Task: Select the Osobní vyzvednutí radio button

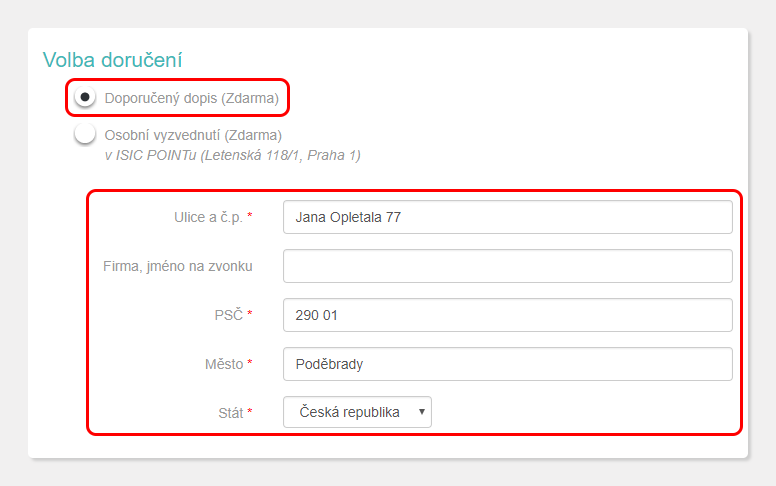Action: [x=85, y=134]
